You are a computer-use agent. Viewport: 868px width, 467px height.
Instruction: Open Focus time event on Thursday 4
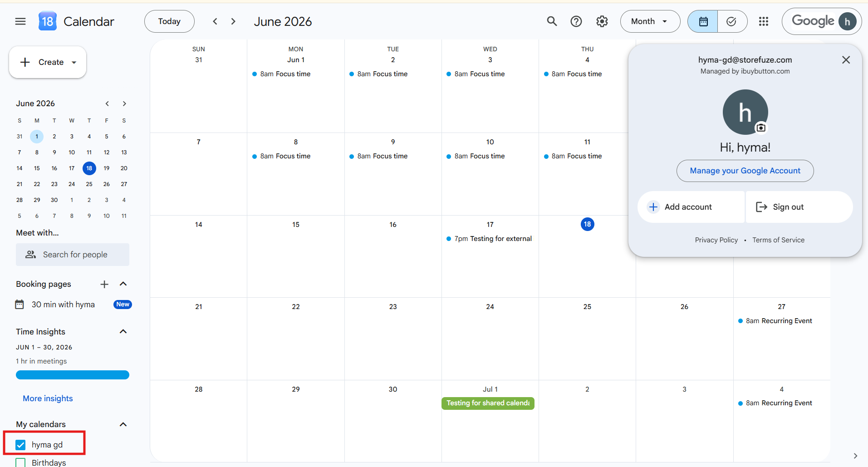[573, 74]
